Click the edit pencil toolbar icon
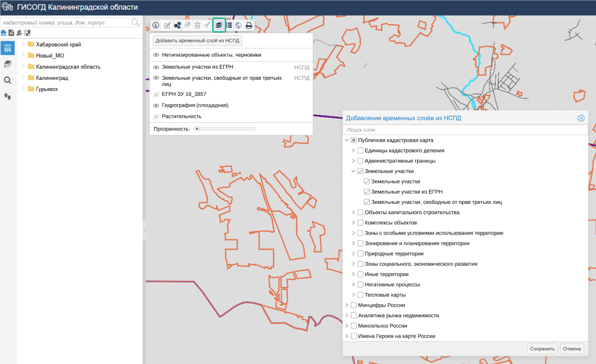Screen dimensions: 596x364 click(x=167, y=25)
